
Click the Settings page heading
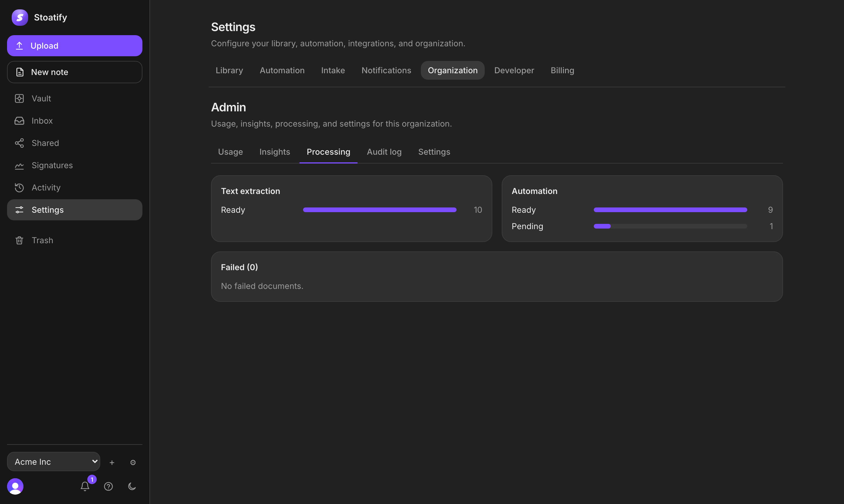pyautogui.click(x=233, y=27)
